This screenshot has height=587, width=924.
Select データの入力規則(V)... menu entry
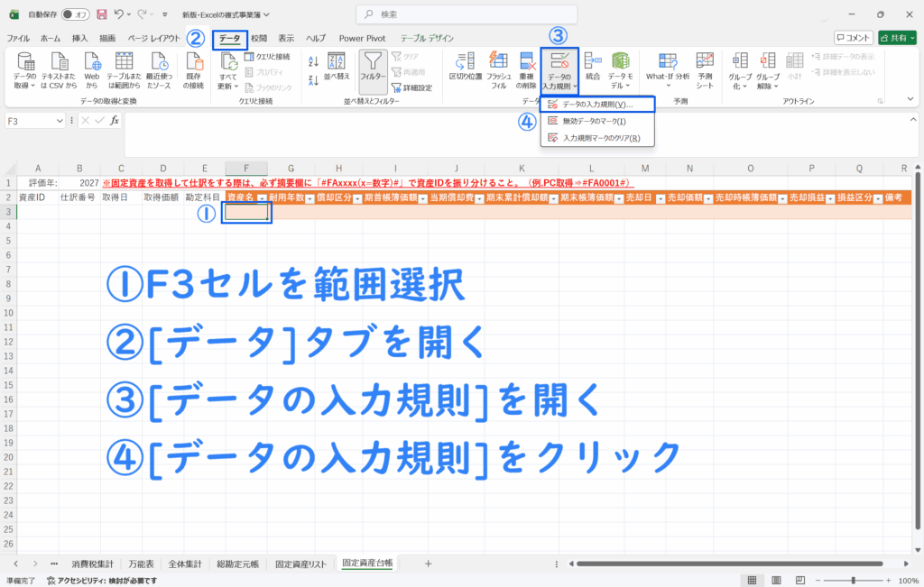[x=597, y=105]
